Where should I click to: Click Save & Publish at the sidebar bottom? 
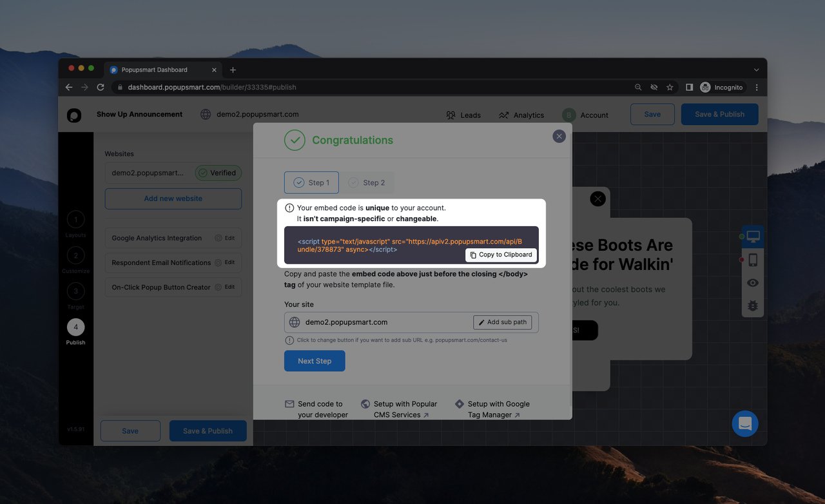208,431
